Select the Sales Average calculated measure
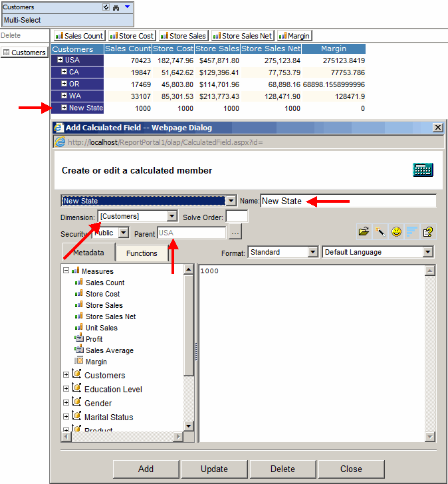The image size is (448, 484). tap(110, 350)
